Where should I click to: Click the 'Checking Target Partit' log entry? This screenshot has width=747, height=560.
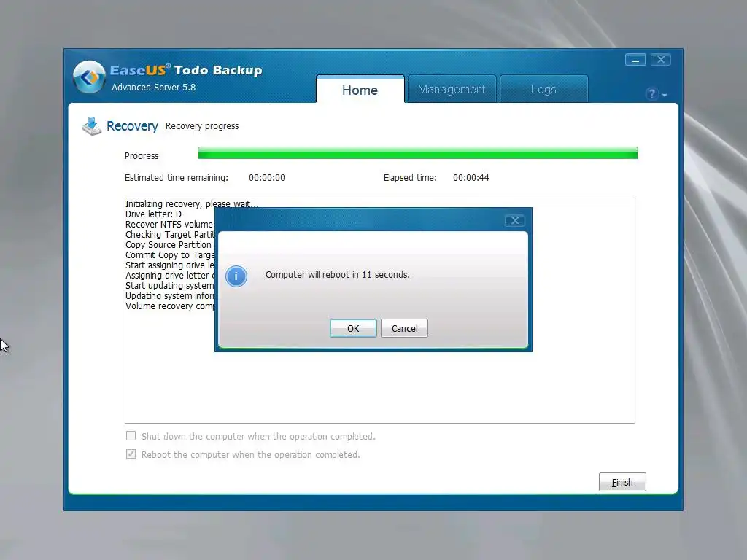(x=170, y=234)
